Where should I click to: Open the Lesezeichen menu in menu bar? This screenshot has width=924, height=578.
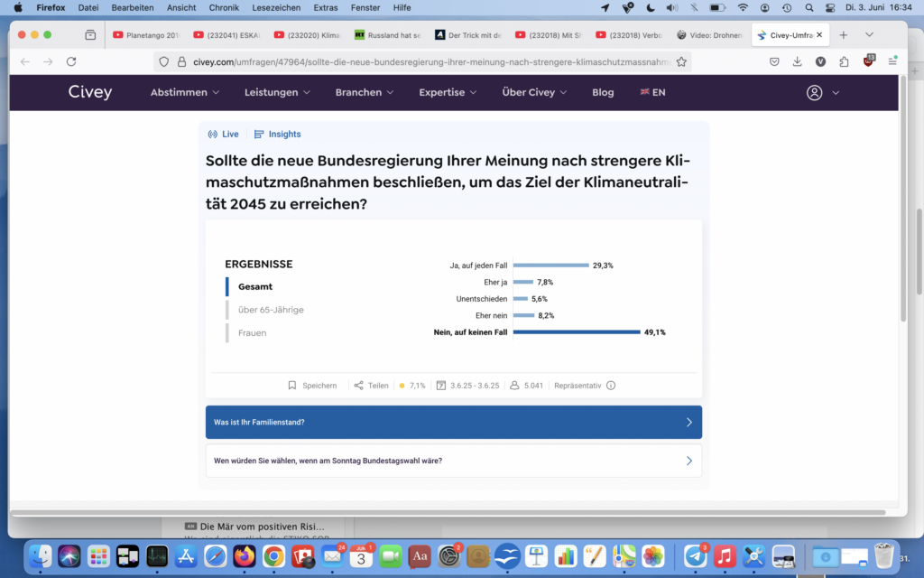coord(277,7)
